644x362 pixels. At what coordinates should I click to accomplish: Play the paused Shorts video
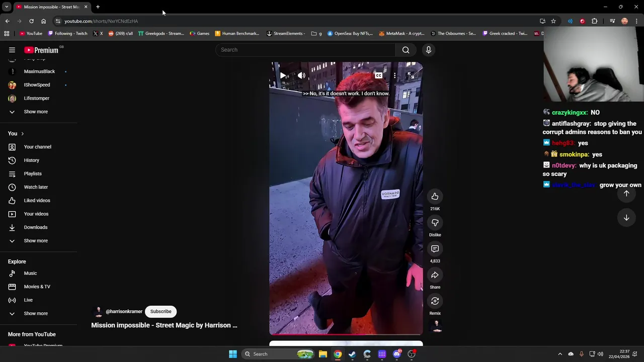click(x=283, y=75)
